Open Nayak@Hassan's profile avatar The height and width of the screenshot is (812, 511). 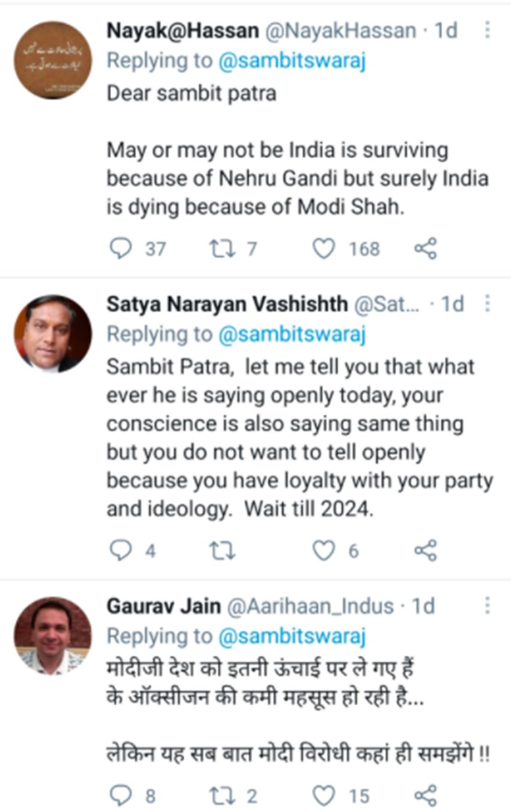(53, 60)
